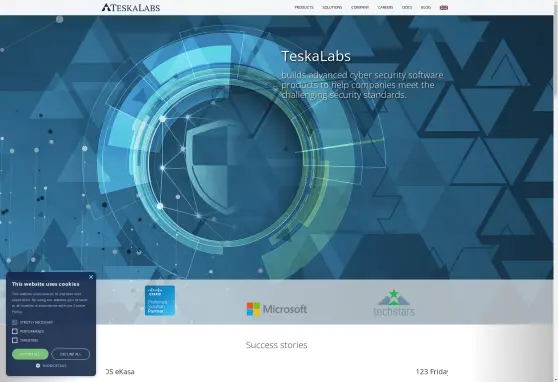This screenshot has height=382, width=558.
Task: Click the page's vertical scrollbar
Action: coord(556,191)
